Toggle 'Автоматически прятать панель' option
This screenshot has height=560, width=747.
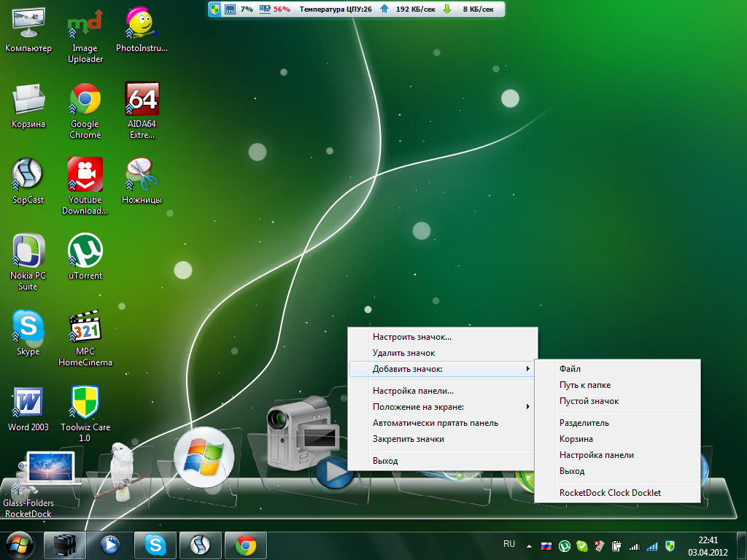click(x=435, y=423)
